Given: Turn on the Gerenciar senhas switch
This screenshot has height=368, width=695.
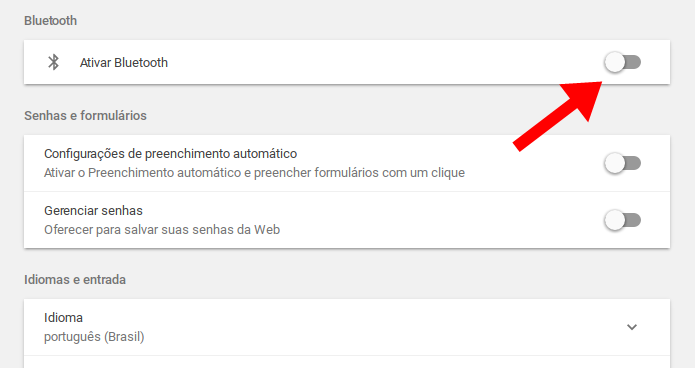Looking at the screenshot, I should tap(622, 220).
